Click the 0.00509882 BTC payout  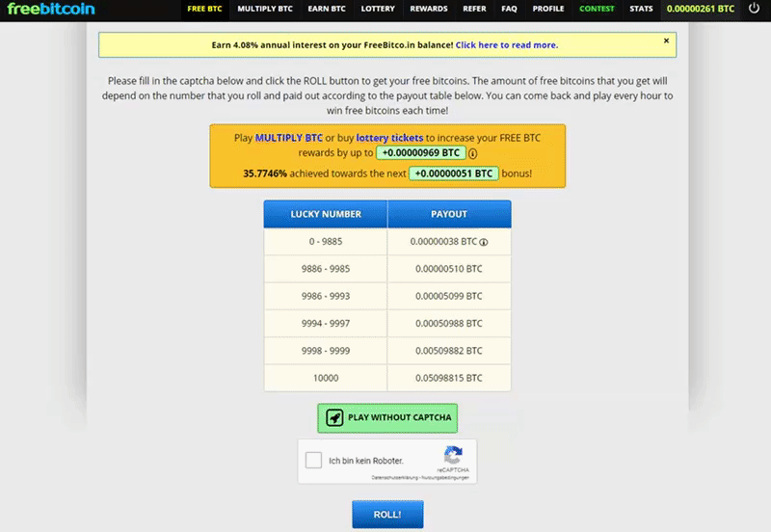point(449,351)
